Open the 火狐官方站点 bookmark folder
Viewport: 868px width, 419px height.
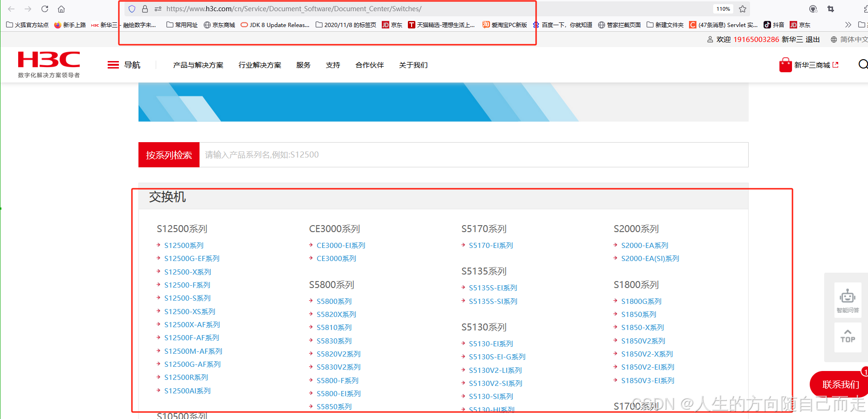point(28,25)
